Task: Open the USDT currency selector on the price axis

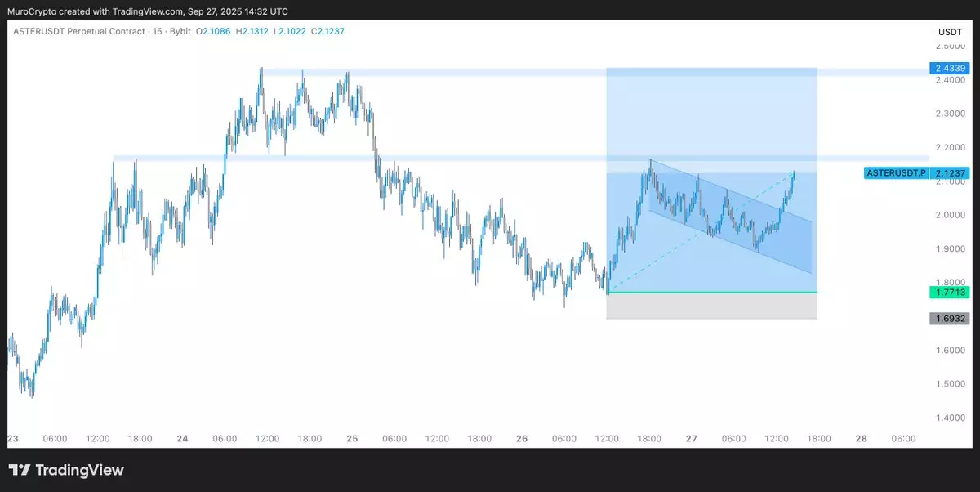Action: click(x=949, y=32)
